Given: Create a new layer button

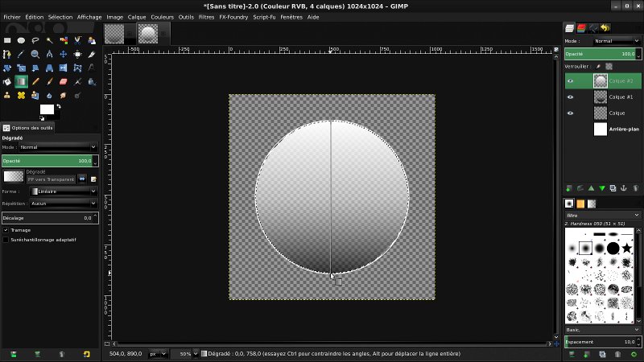Looking at the screenshot, I should [569, 188].
